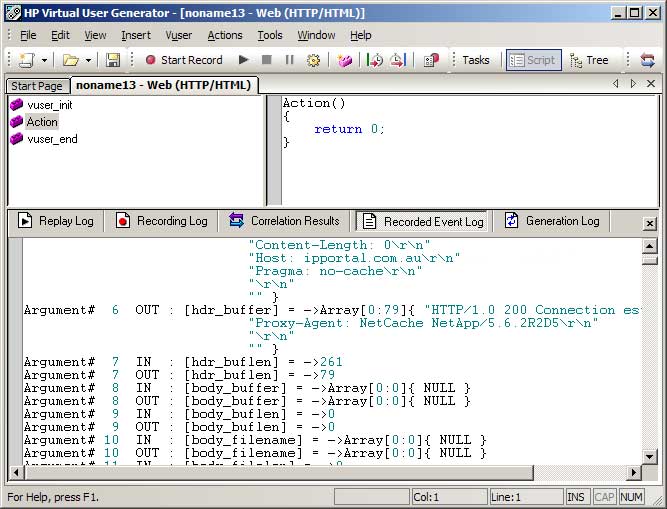Stop replay with the square stop button
The image size is (667, 509).
[267, 60]
